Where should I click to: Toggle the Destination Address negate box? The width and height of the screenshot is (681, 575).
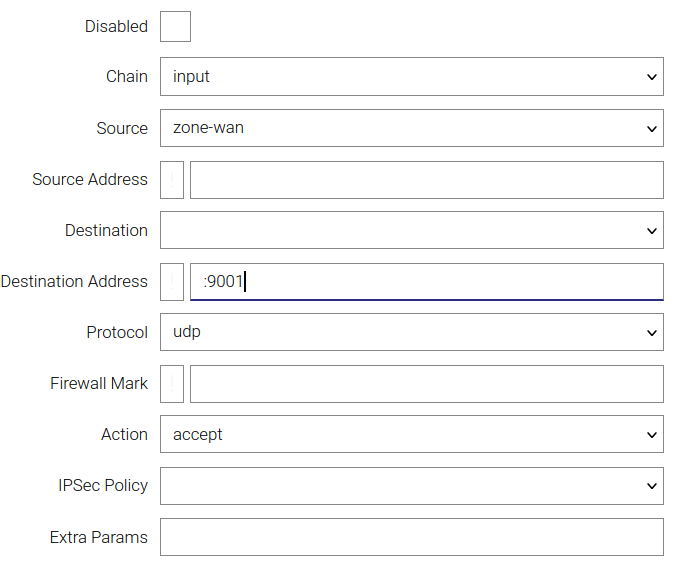pyautogui.click(x=172, y=282)
